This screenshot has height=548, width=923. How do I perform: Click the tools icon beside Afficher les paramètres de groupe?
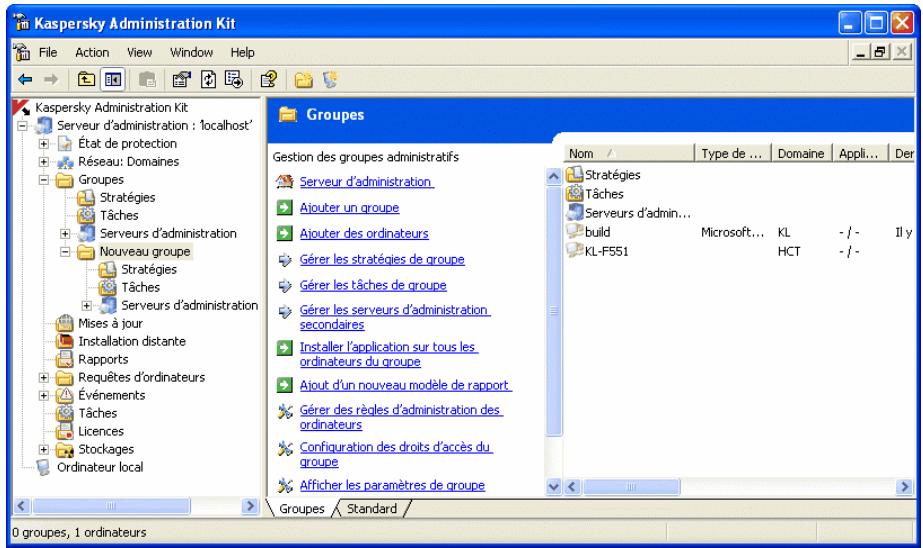285,486
